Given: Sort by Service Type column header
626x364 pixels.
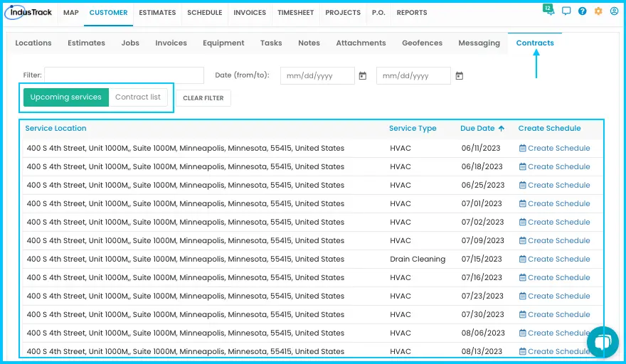Looking at the screenshot, I should 413,128.
